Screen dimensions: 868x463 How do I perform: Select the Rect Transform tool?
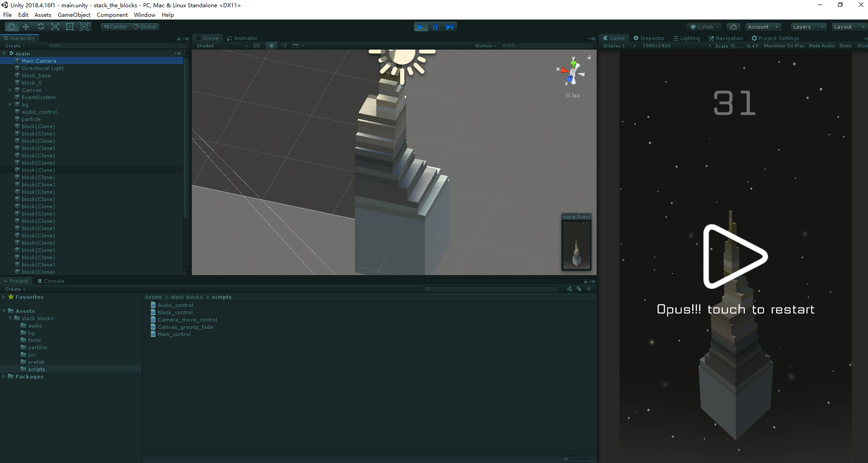pos(70,26)
